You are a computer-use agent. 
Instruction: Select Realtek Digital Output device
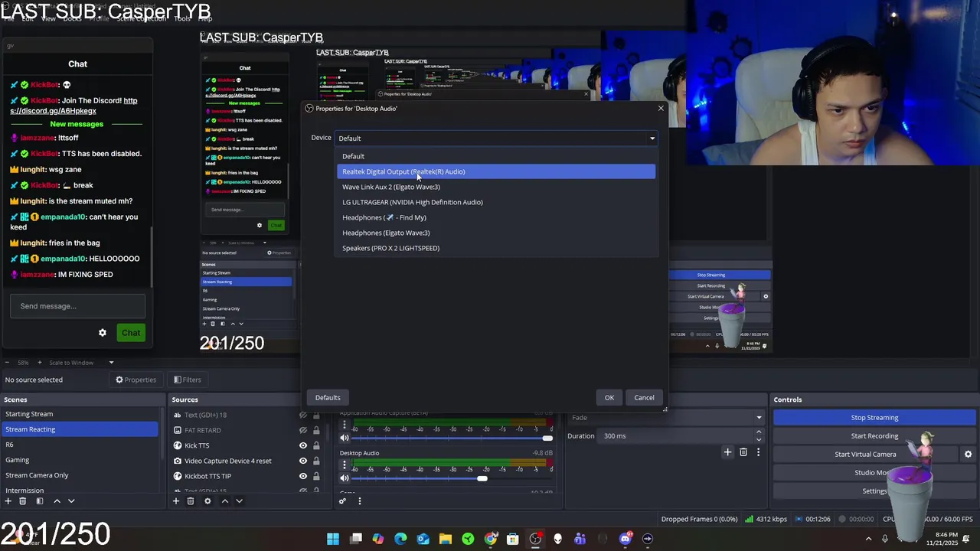click(496, 171)
